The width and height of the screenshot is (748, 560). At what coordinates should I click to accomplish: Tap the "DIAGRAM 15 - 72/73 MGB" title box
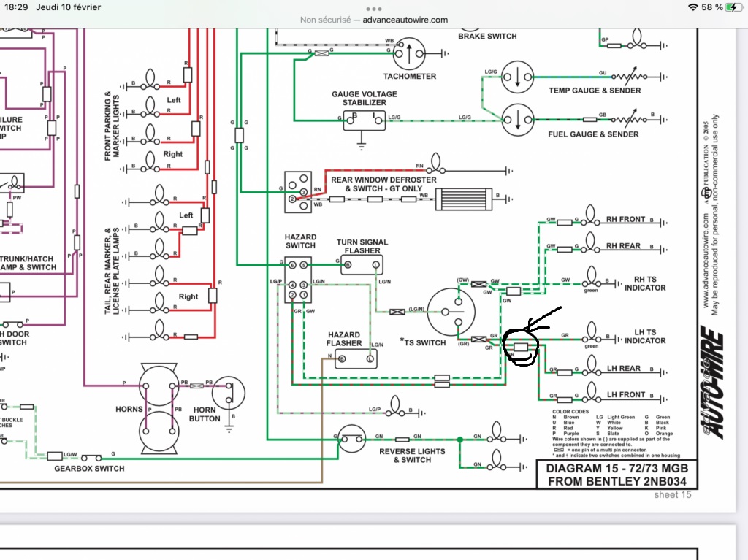click(617, 475)
